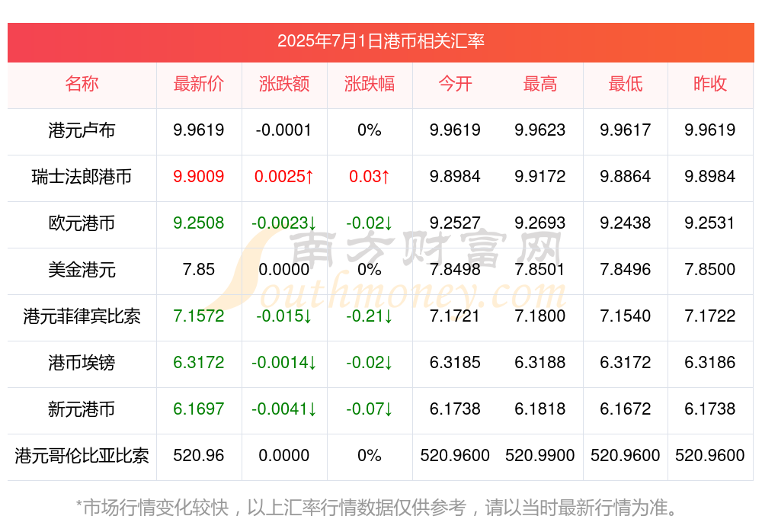Select the 美金港元 row name
This screenshot has height=532, width=762.
pyautogui.click(x=82, y=269)
